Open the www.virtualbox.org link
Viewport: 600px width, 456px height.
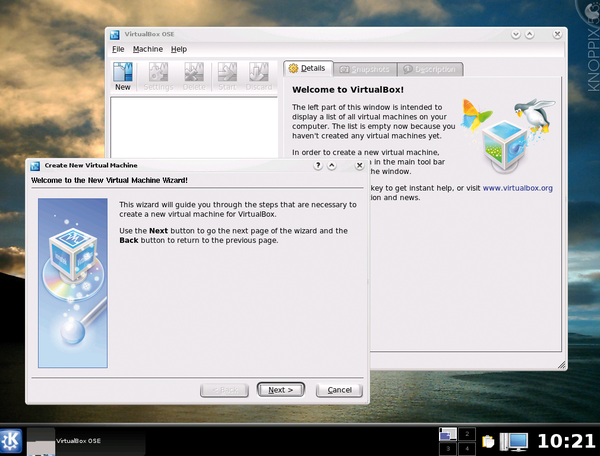pyautogui.click(x=518, y=188)
